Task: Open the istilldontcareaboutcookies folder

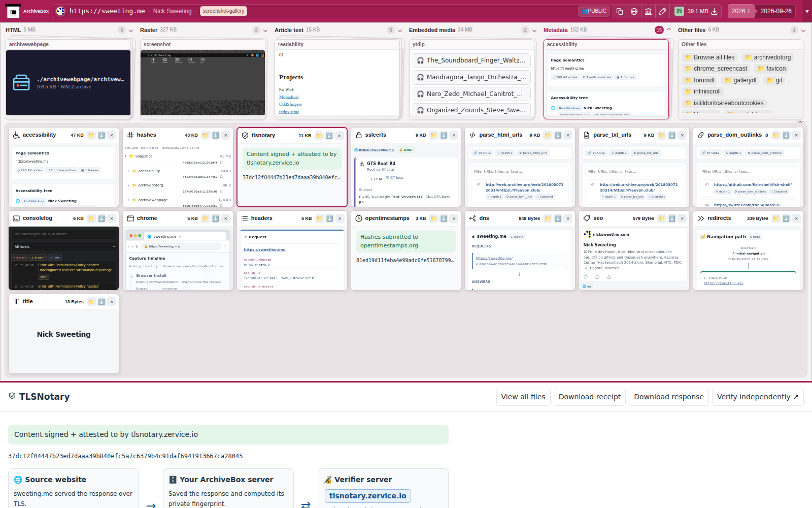Action: click(x=724, y=103)
